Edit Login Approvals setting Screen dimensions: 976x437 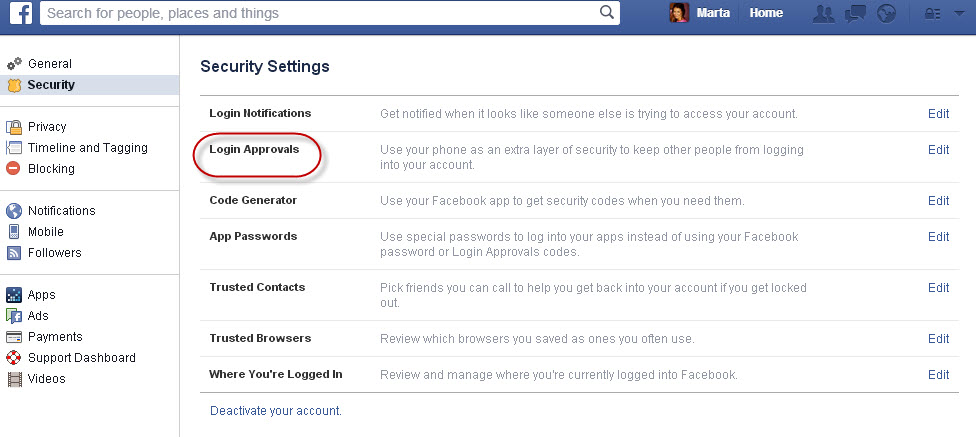[938, 149]
